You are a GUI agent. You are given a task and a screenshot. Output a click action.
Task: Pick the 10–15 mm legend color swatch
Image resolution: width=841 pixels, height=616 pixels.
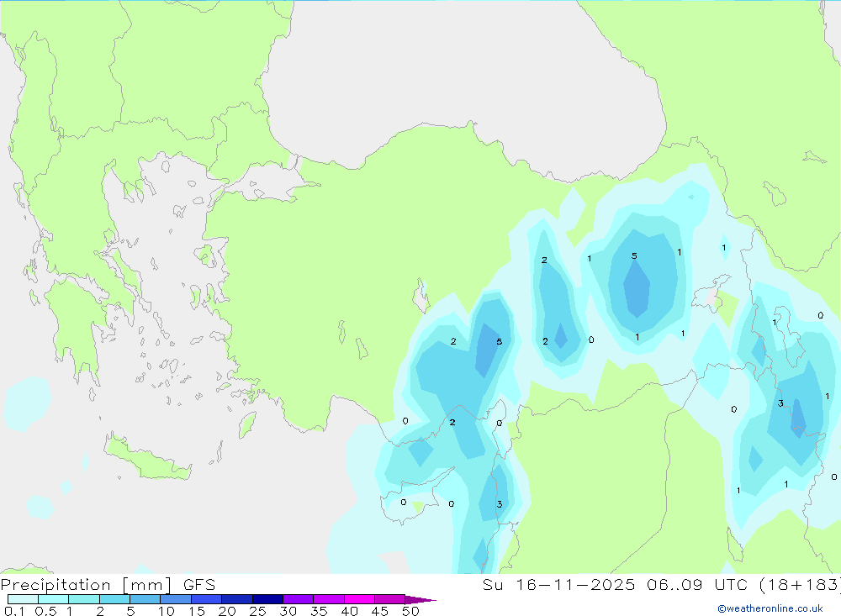point(176,599)
